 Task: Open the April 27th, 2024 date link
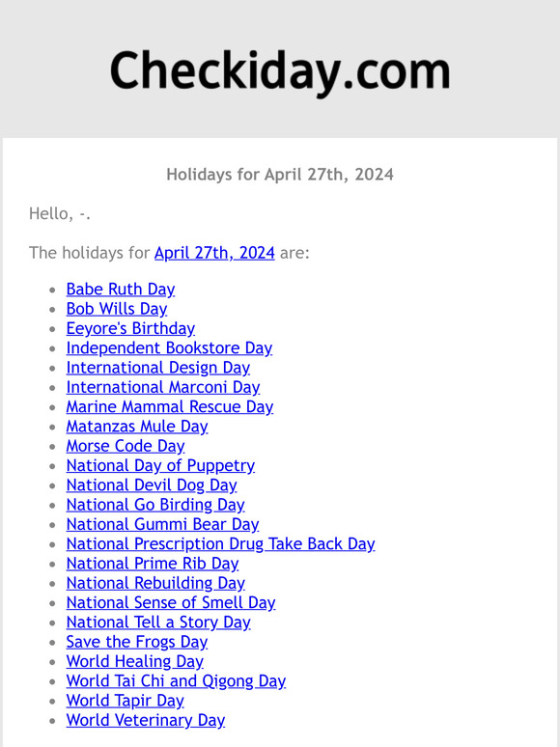point(214,253)
